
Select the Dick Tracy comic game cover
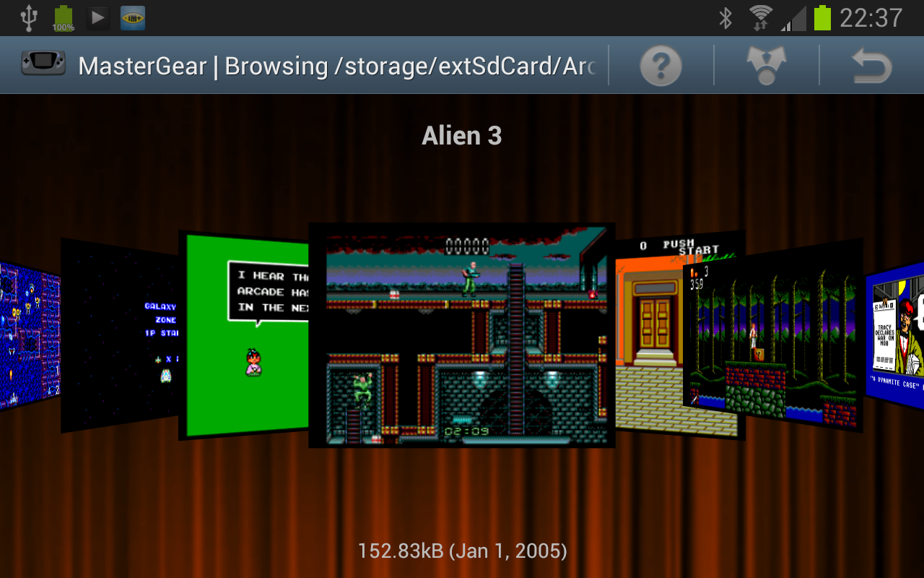894,336
